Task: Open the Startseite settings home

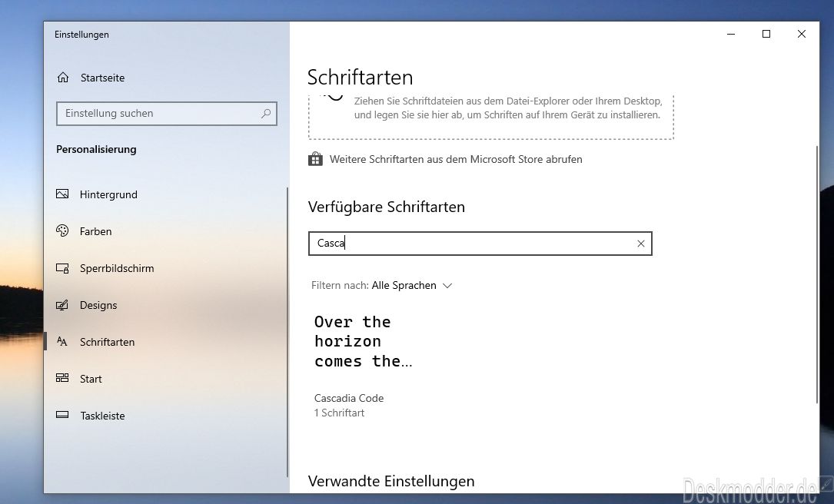Action: (x=103, y=78)
